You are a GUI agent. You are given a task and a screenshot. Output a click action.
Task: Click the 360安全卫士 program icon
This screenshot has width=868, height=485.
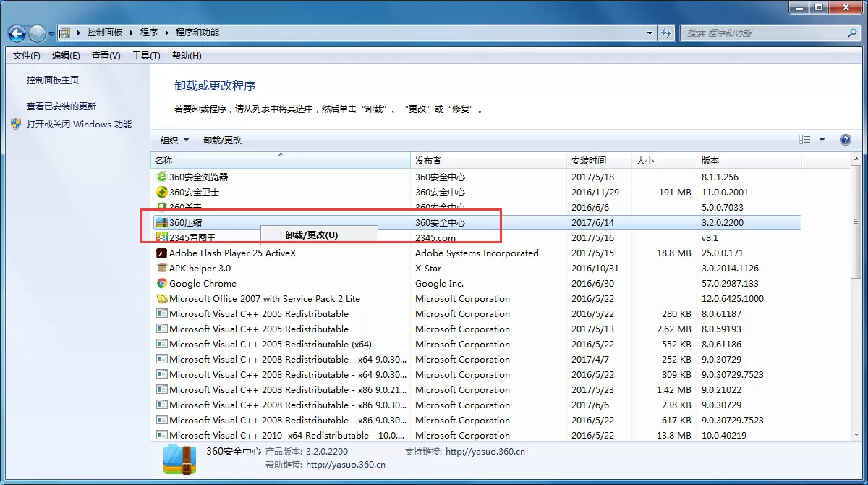162,193
